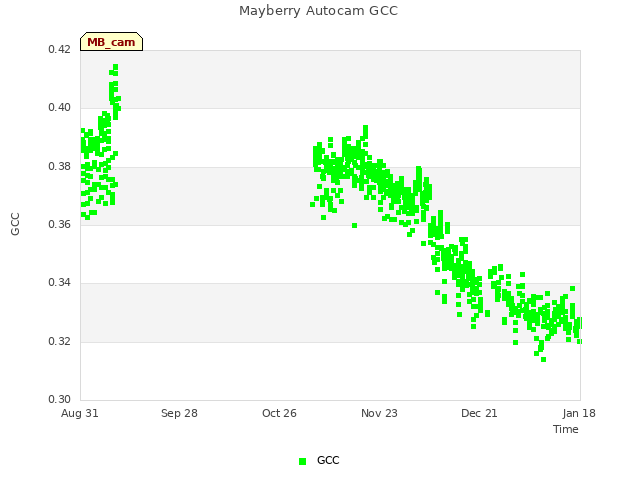Click the vertical GCC axis title
Viewport: 640px width, 480px height.
pyautogui.click(x=15, y=224)
